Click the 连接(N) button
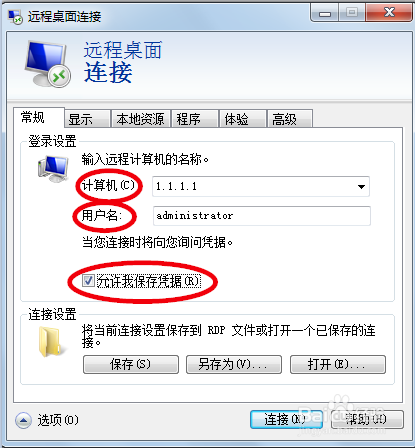415x448 pixels. pos(286,419)
